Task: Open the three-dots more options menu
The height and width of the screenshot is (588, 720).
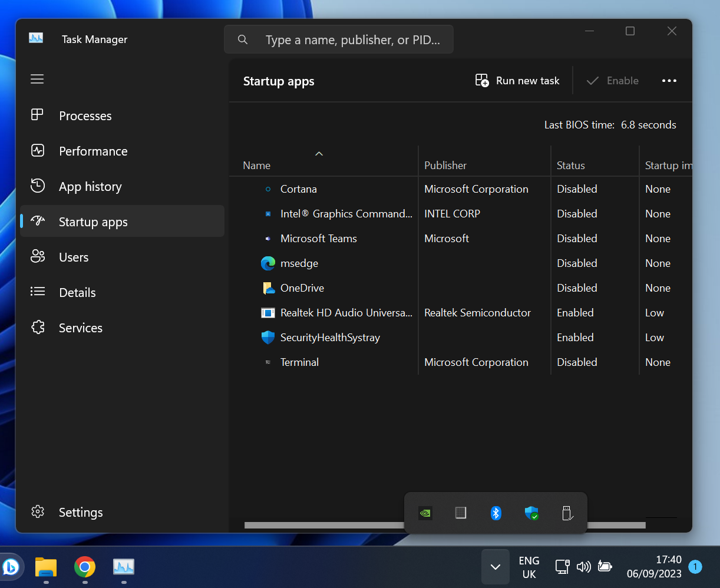Action: 669,81
